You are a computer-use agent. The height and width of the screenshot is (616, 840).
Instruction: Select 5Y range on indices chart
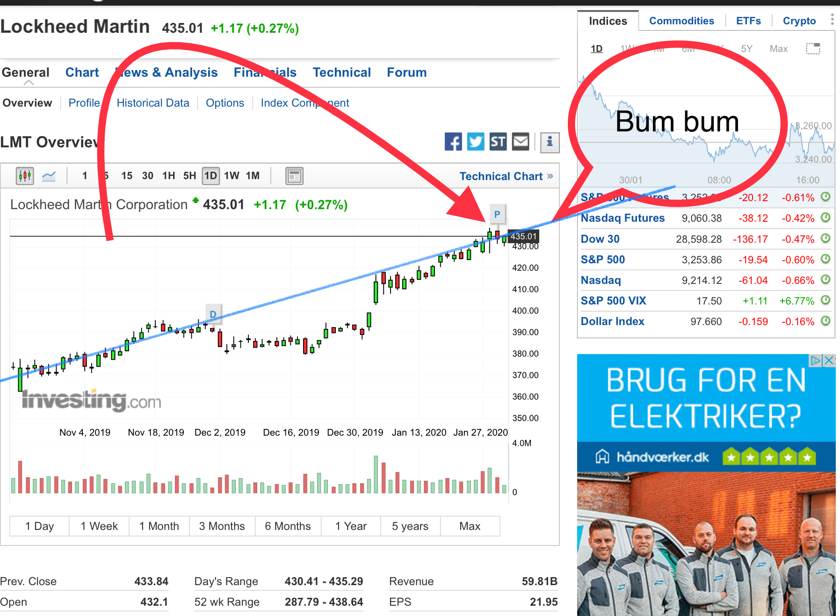click(x=747, y=49)
